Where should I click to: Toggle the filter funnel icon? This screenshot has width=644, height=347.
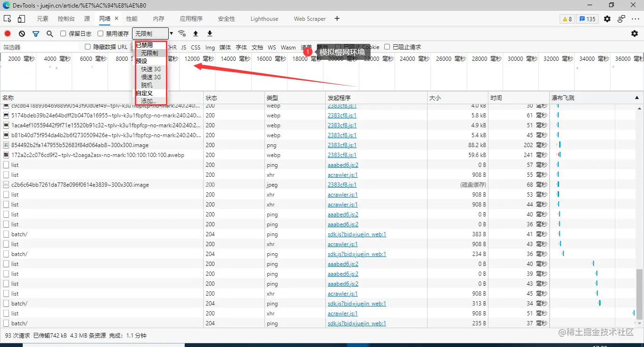[36, 33]
